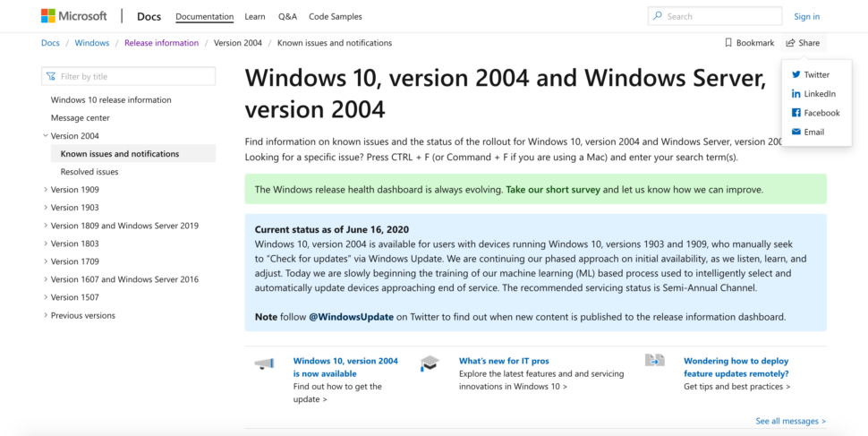Open Resolved issues sidebar item
Screen dimensions: 868x436
(89, 172)
